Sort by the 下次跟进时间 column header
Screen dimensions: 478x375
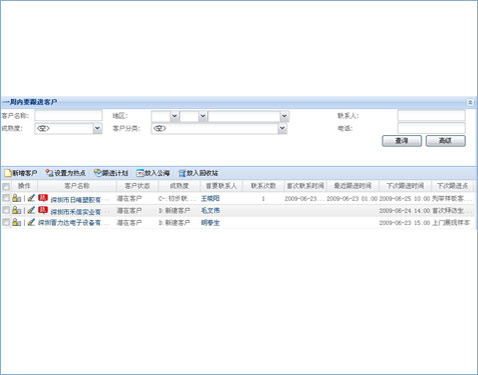405,186
